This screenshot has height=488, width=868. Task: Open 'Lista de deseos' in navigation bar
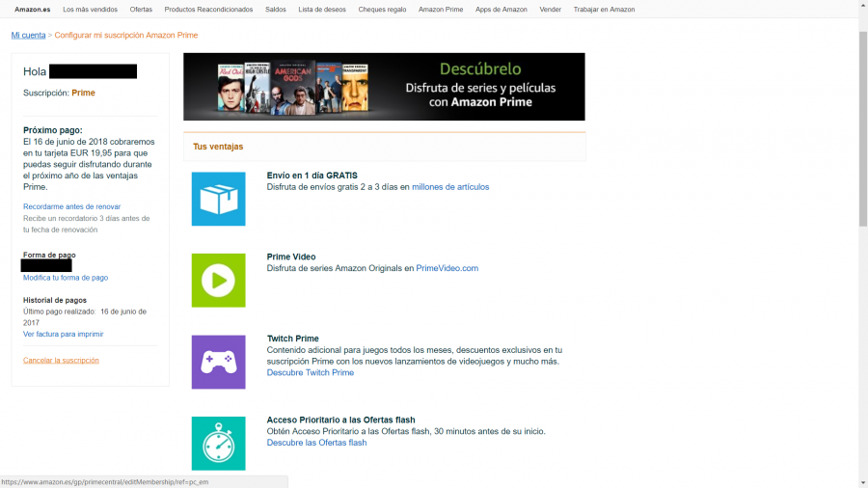[x=322, y=10]
